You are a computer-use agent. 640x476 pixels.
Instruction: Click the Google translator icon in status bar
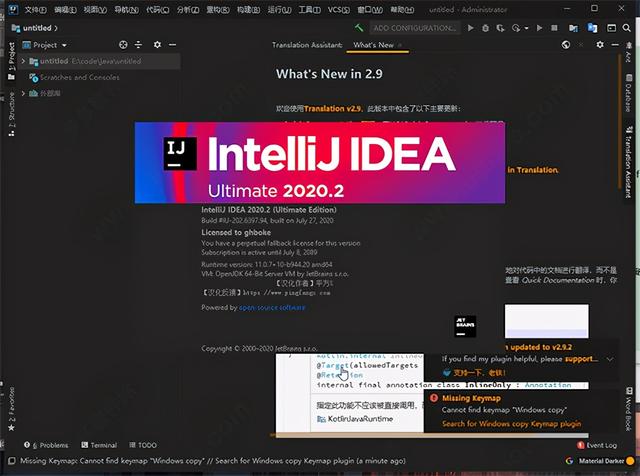[569, 461]
